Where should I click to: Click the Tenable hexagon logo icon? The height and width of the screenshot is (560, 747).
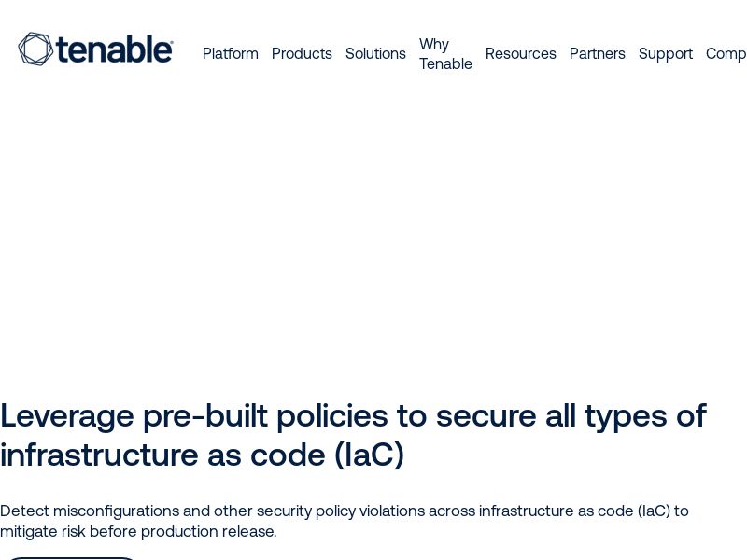[35, 49]
